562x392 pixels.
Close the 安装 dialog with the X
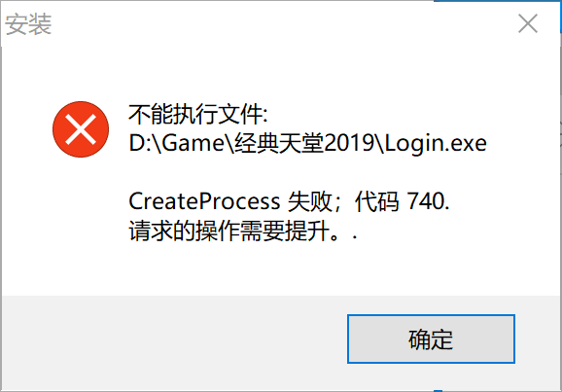[x=528, y=23]
